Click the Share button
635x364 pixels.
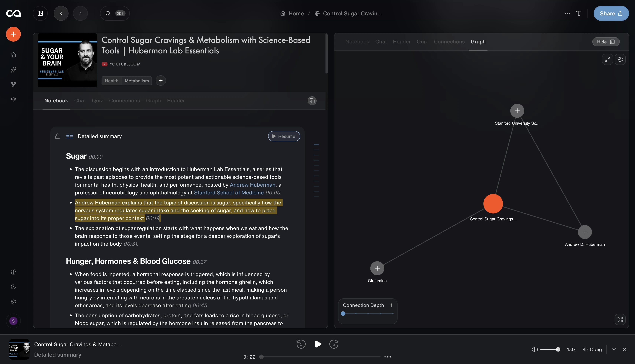coord(611,13)
